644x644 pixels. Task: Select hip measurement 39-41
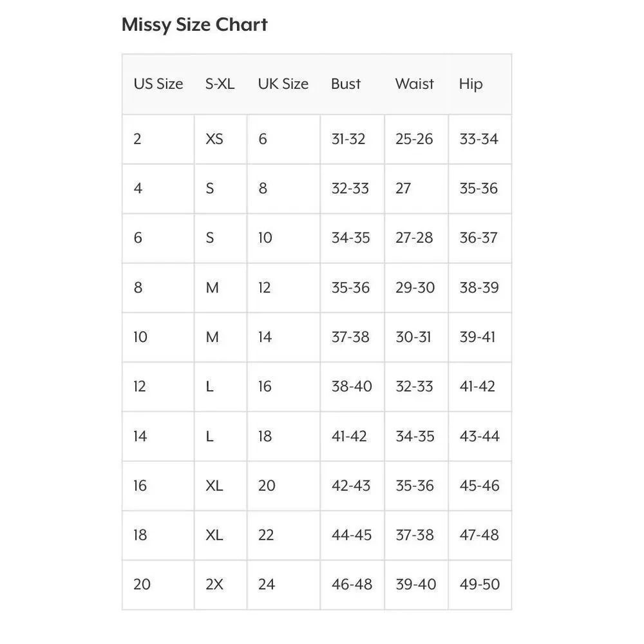pyautogui.click(x=477, y=337)
